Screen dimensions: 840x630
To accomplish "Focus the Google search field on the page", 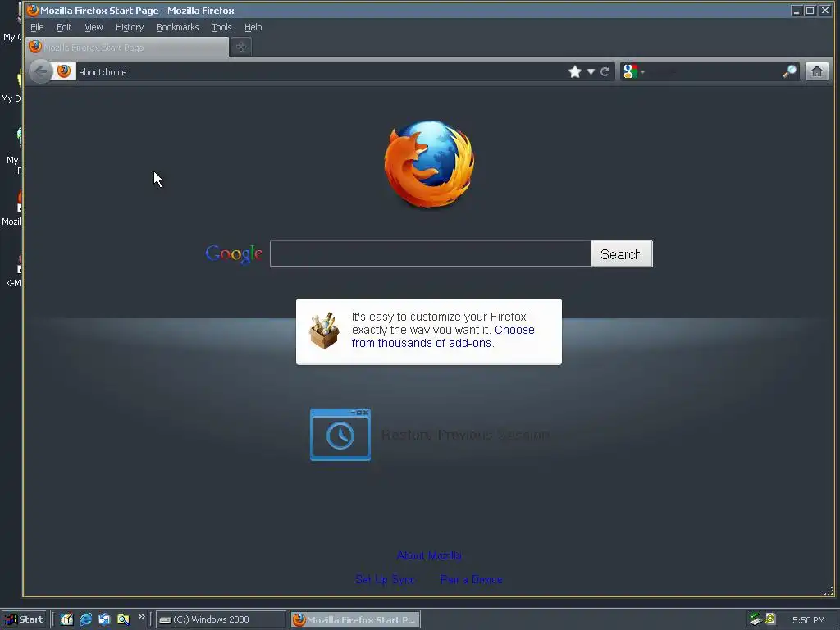I will 430,254.
